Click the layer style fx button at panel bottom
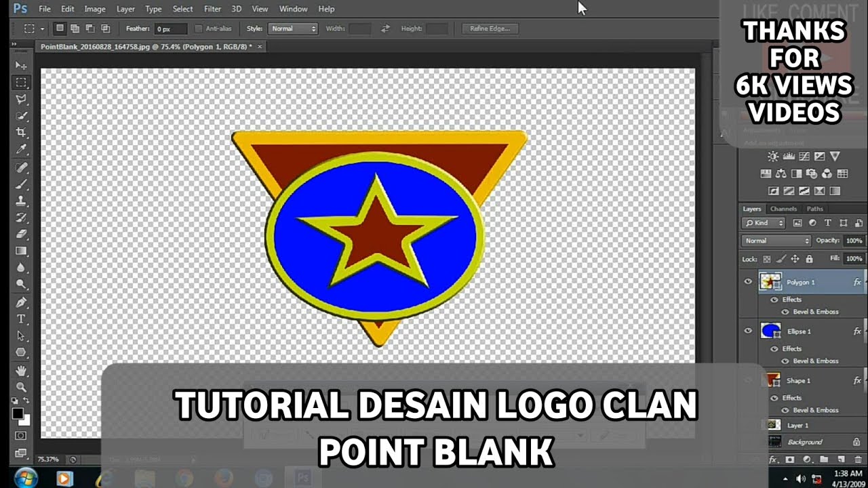This screenshot has height=488, width=868. click(x=773, y=460)
